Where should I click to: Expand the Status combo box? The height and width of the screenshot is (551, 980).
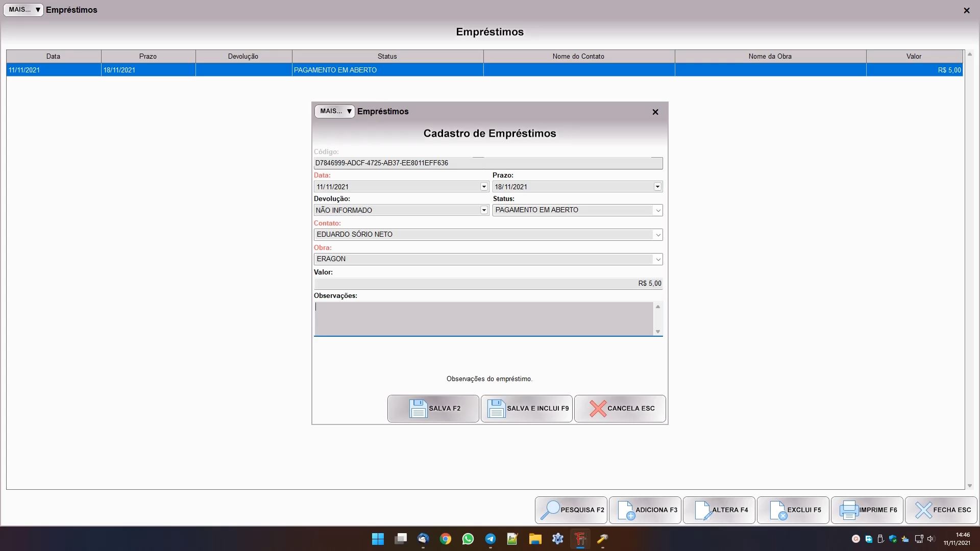(658, 210)
